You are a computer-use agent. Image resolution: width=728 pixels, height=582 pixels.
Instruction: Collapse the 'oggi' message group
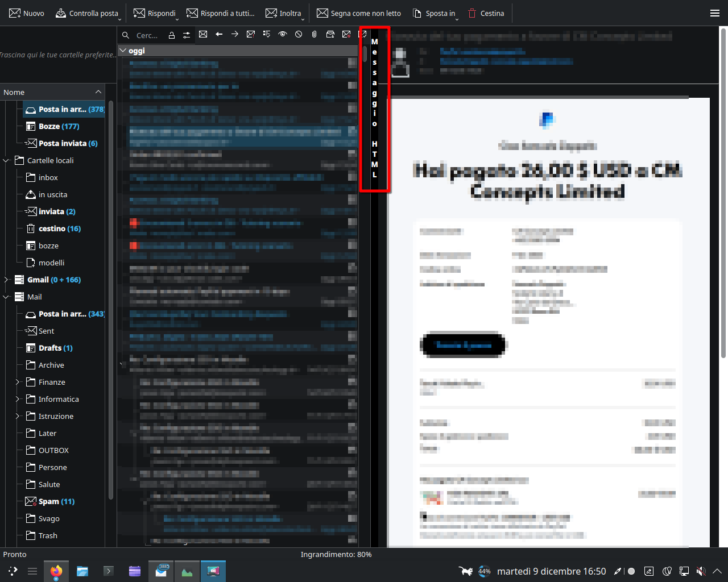[x=123, y=51]
